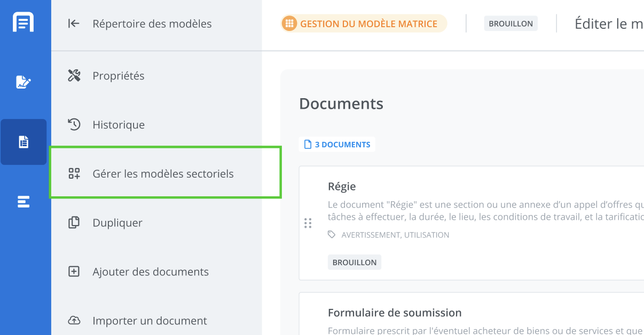The image size is (644, 335).
Task: Click the Dupliquer copy icon
Action: tap(74, 223)
